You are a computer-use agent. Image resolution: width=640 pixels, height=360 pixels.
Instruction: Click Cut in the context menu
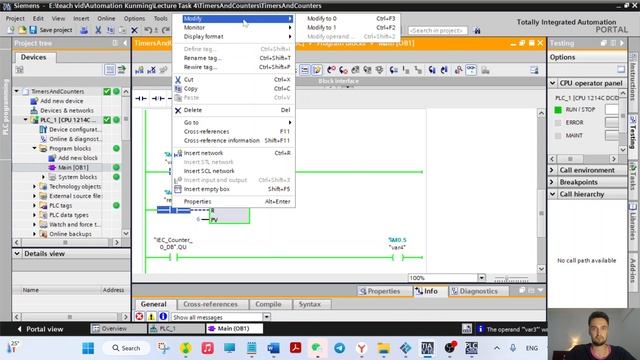pos(233,80)
